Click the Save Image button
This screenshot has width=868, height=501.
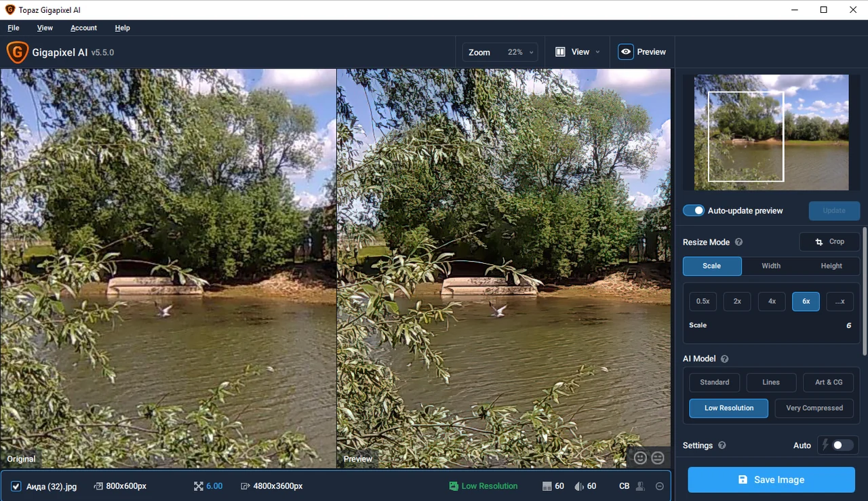[772, 479]
